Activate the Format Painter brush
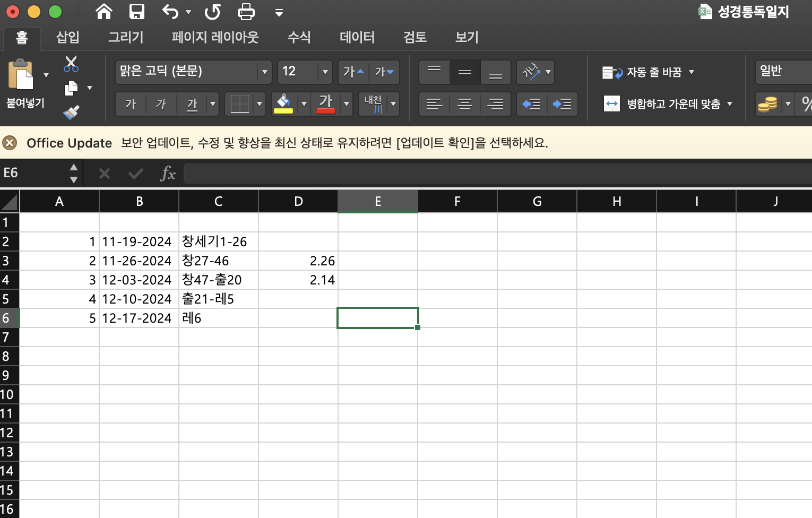Viewport: 812px width, 518px height. pyautogui.click(x=71, y=111)
